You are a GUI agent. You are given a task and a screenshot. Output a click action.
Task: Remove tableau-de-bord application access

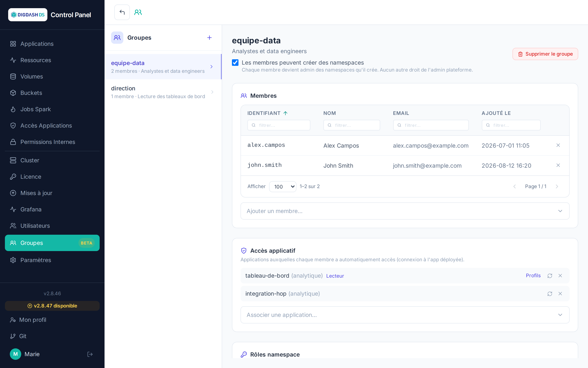560,276
